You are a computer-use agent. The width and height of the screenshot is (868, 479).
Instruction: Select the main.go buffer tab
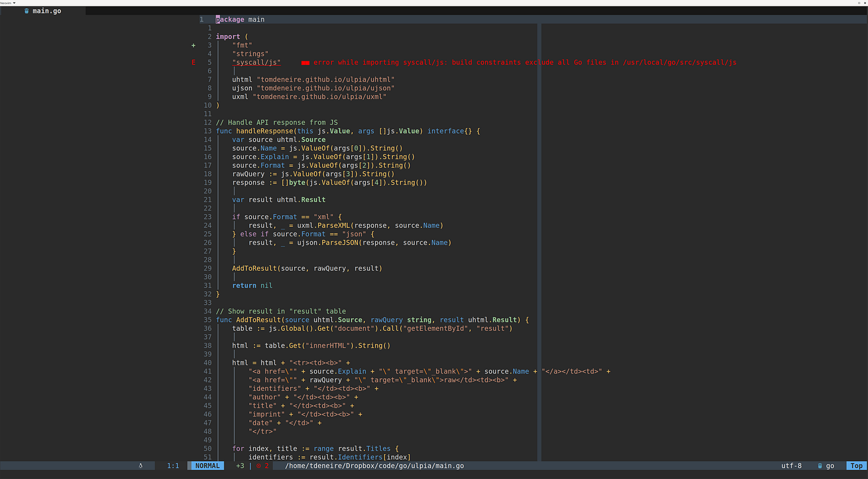click(x=48, y=11)
